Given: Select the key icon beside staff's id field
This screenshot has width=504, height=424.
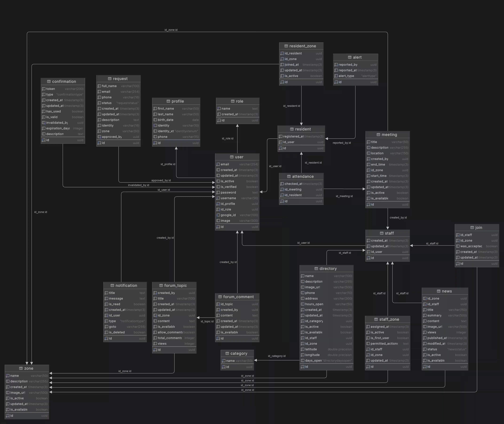Looking at the screenshot, I should point(369,258).
